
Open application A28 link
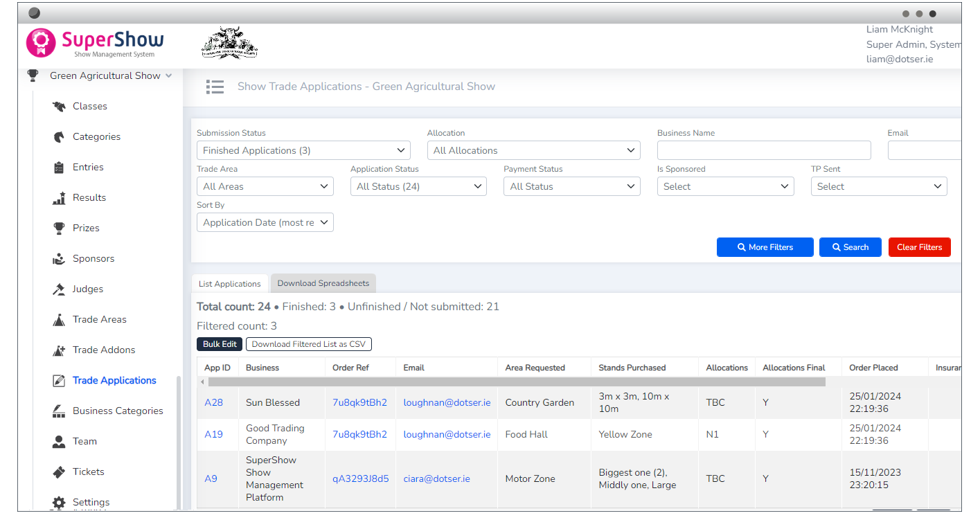click(213, 402)
